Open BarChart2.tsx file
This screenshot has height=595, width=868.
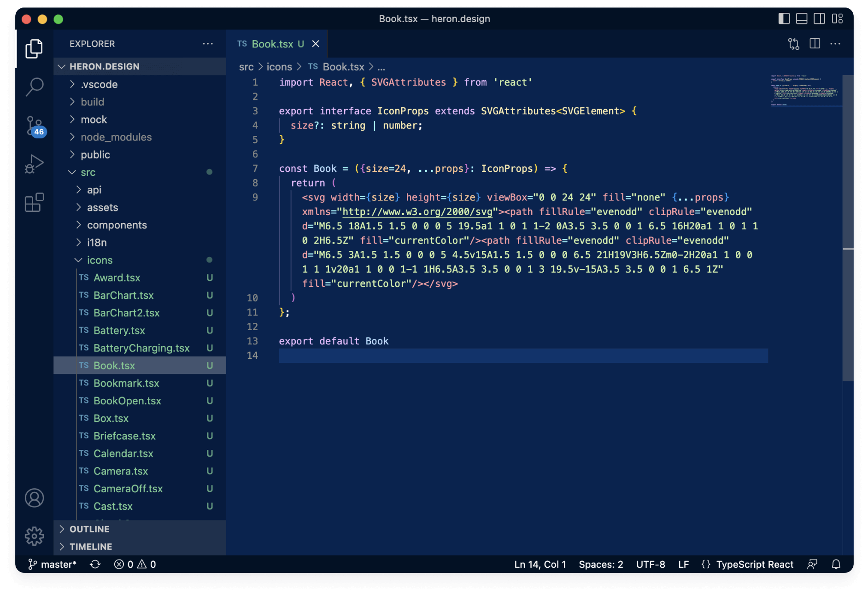(x=140, y=313)
